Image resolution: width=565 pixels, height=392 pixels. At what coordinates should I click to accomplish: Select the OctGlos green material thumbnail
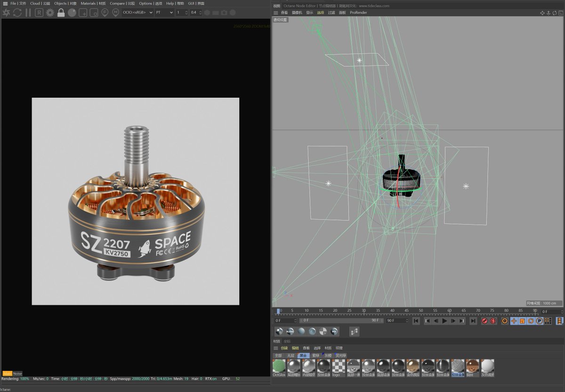(x=279, y=367)
